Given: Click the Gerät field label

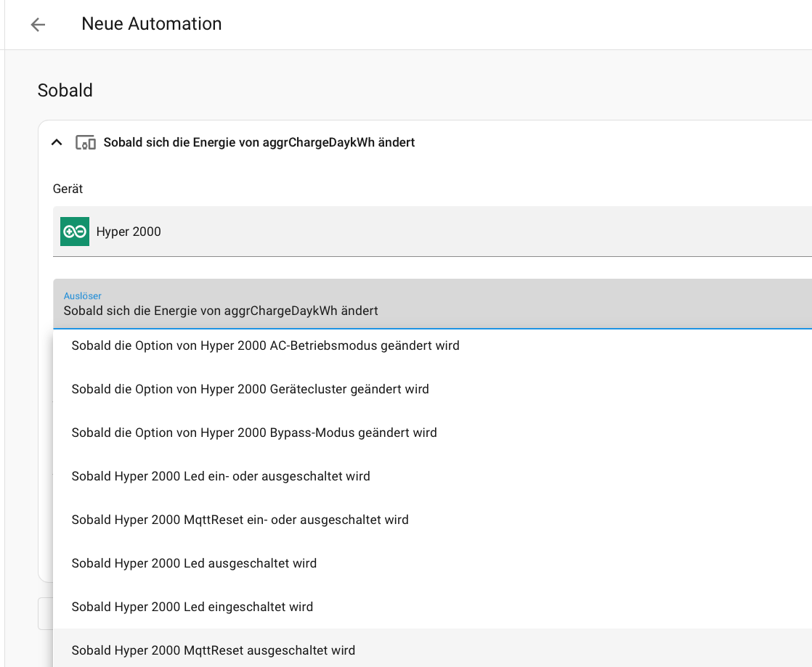Looking at the screenshot, I should coord(68,189).
